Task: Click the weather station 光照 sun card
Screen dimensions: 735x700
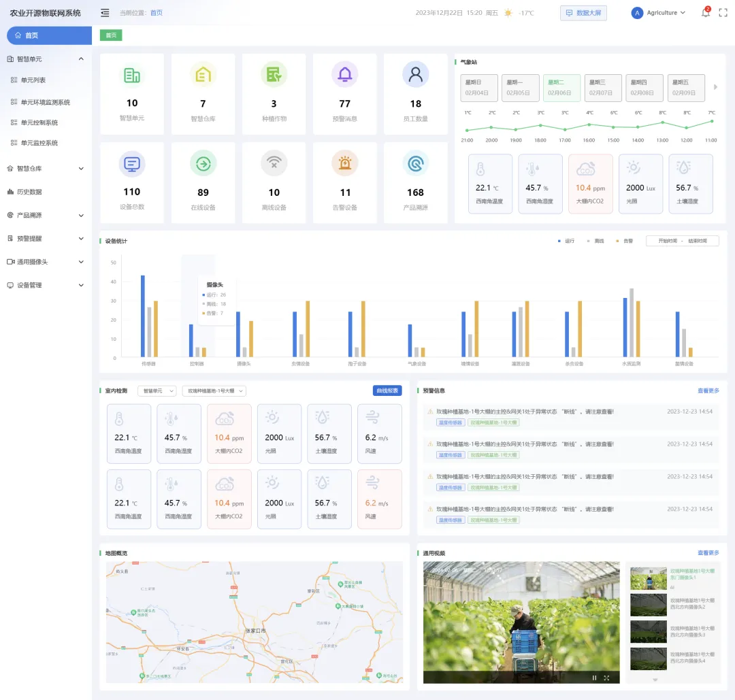Action: [641, 184]
